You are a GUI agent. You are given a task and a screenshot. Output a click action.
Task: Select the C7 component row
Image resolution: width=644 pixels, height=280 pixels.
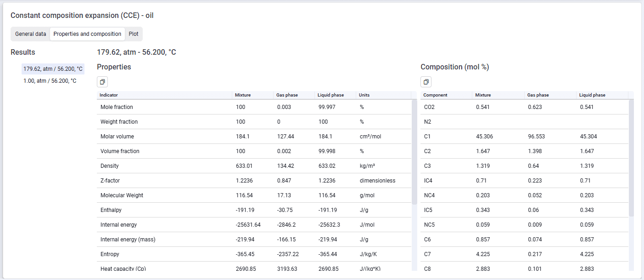pos(525,254)
